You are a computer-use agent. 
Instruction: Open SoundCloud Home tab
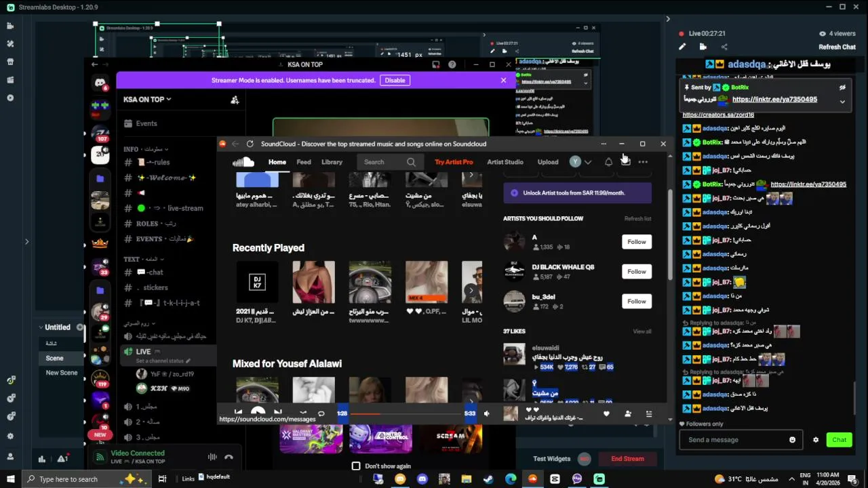[277, 162]
